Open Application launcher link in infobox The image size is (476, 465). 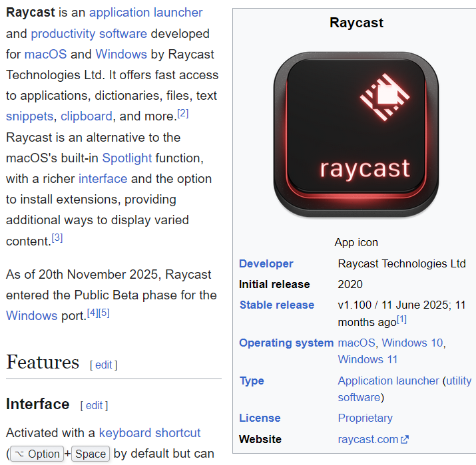tap(388, 381)
